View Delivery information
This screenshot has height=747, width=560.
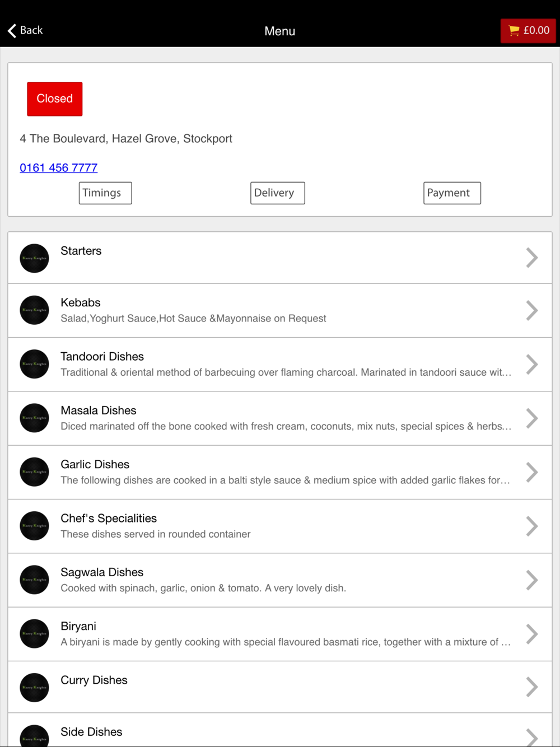(277, 193)
